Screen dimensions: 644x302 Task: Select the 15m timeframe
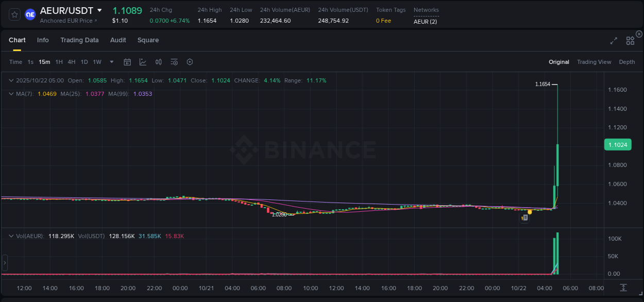44,61
